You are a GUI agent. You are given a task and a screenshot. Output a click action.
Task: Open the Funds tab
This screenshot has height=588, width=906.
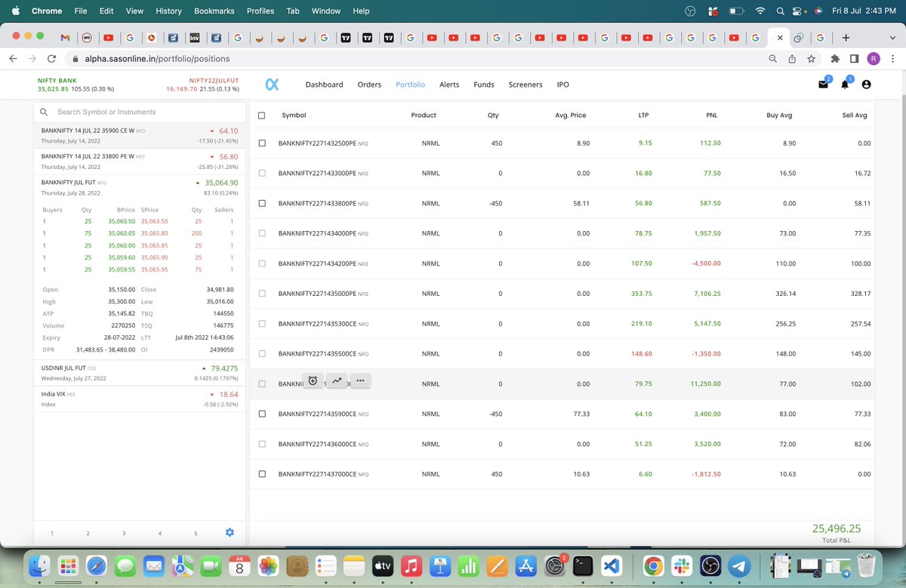coord(484,85)
